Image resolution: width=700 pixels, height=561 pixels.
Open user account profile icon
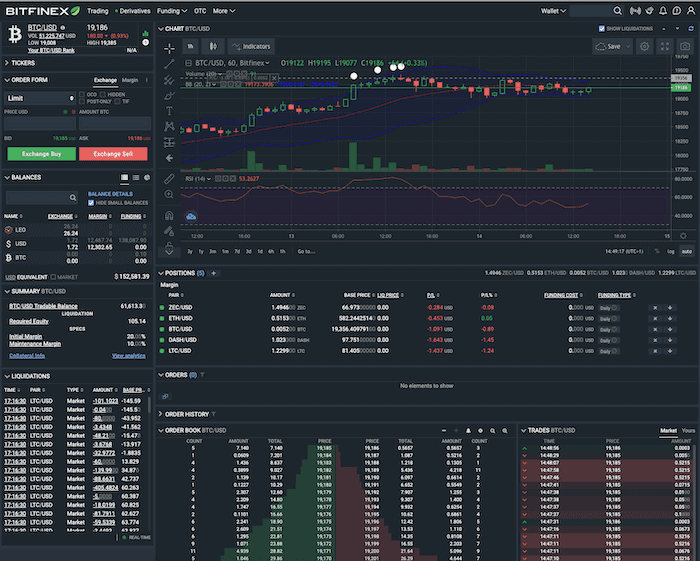point(691,11)
